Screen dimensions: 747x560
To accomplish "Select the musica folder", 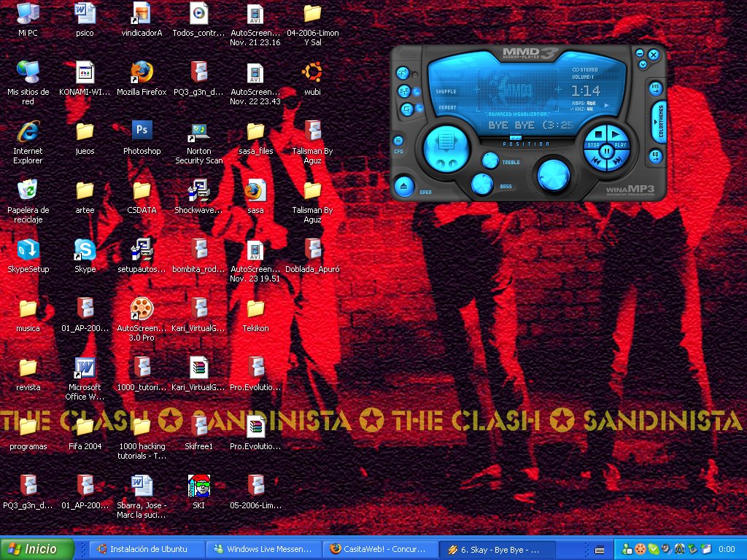I will (x=28, y=315).
